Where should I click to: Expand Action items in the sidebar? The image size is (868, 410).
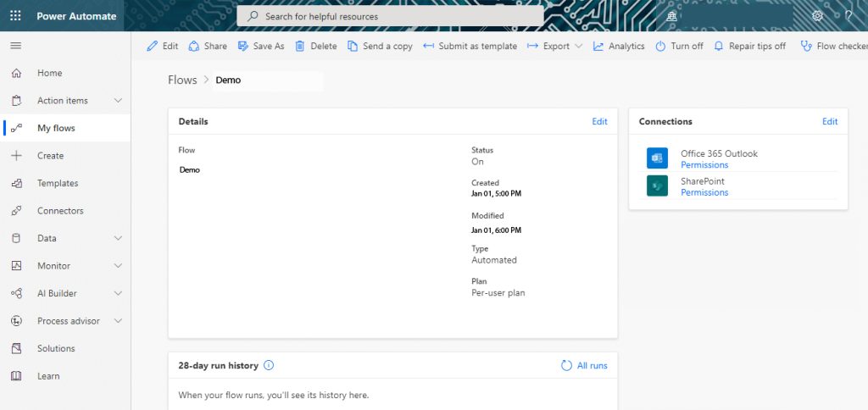pos(118,101)
